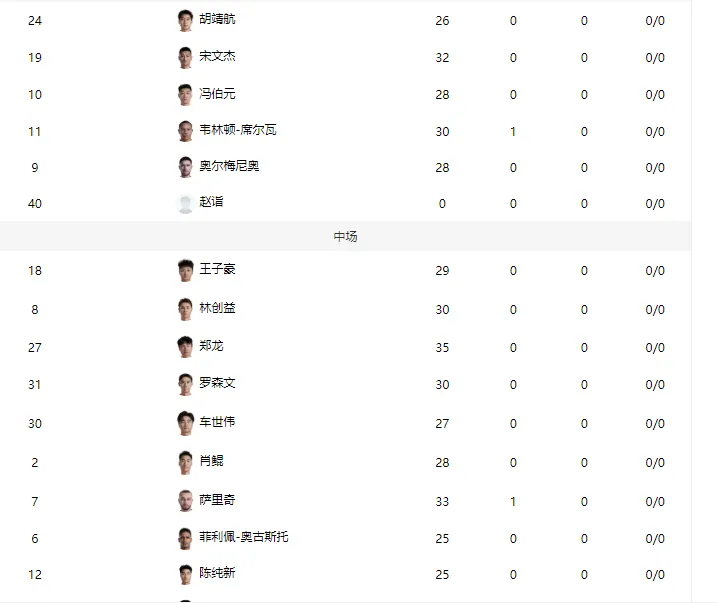
Task: Select the 中场 section header
Action: (x=346, y=236)
